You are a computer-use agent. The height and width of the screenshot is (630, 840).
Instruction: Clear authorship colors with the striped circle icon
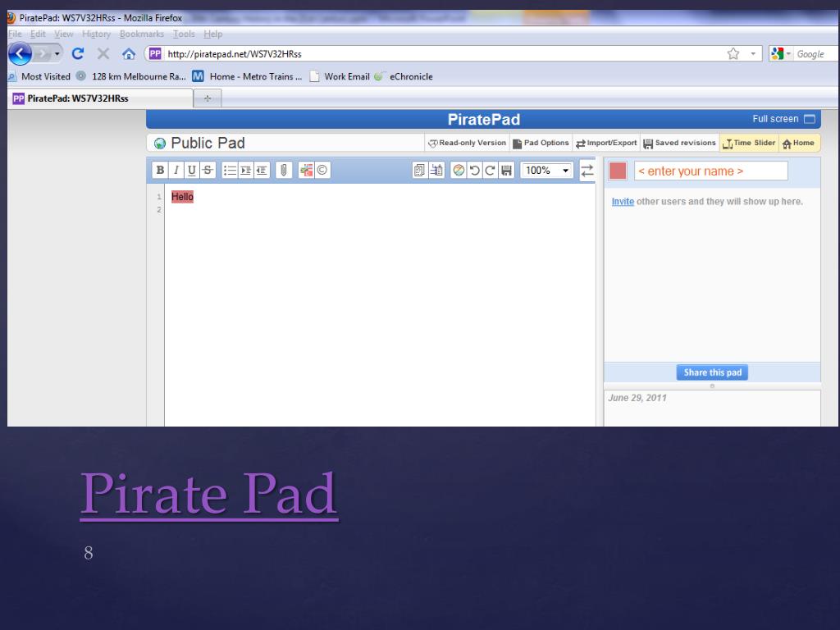tap(459, 171)
